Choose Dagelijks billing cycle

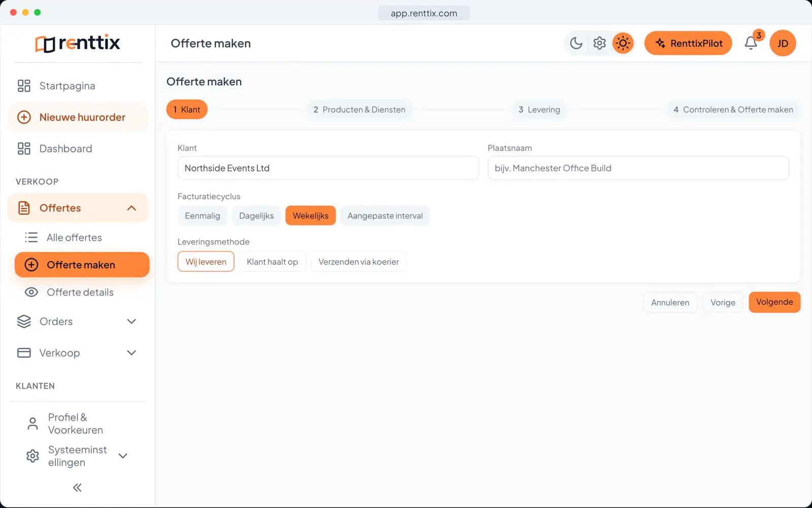256,216
